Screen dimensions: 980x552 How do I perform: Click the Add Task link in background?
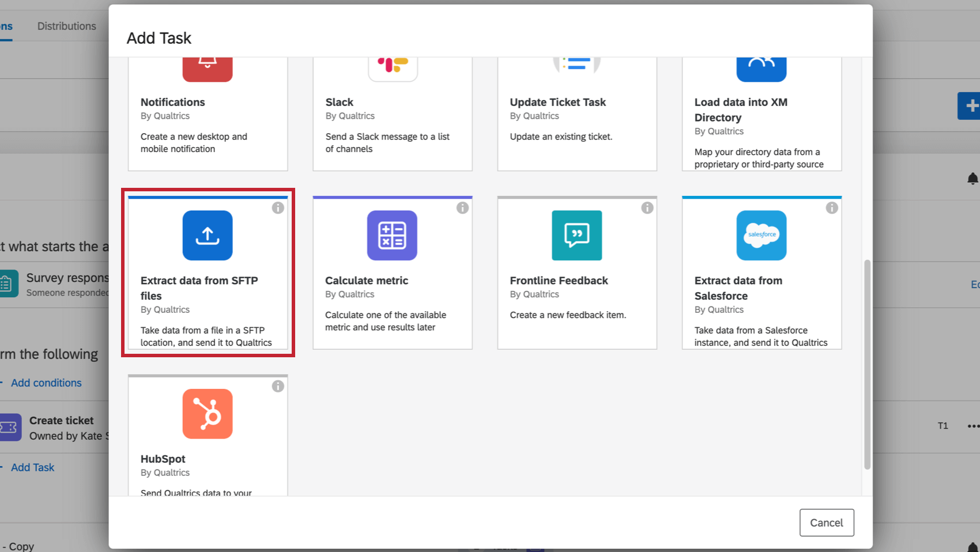pyautogui.click(x=32, y=467)
